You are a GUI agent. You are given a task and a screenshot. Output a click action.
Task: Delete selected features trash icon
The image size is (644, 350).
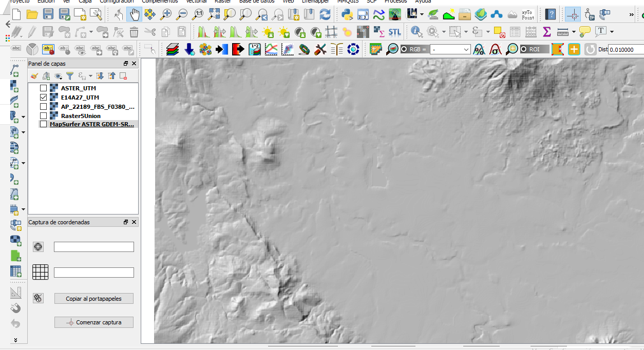134,32
